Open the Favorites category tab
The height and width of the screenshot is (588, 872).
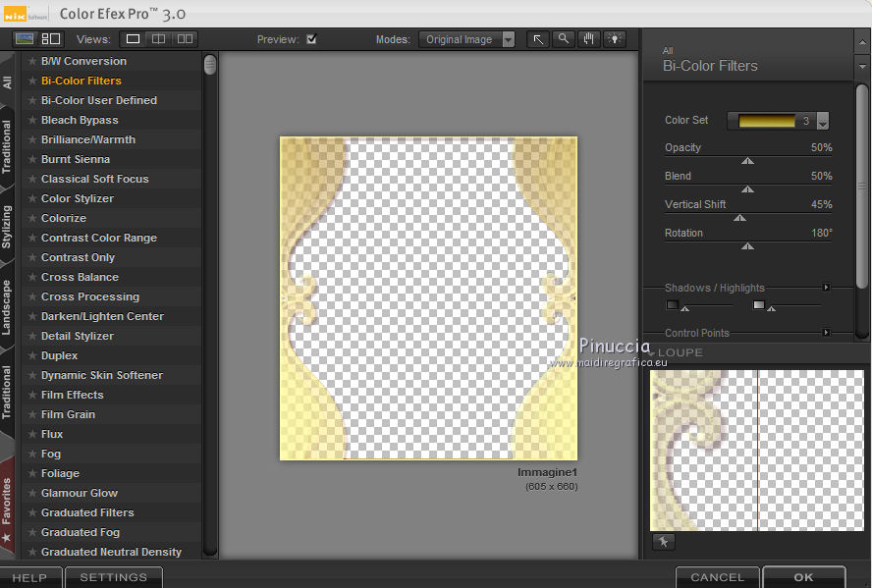tap(7, 507)
